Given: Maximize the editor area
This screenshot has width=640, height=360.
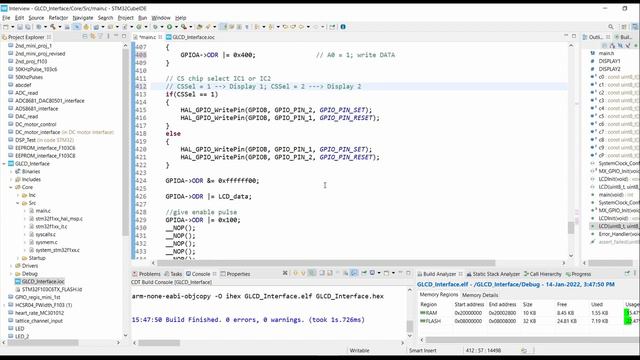Looking at the screenshot, I should pyautogui.click(x=574, y=36).
